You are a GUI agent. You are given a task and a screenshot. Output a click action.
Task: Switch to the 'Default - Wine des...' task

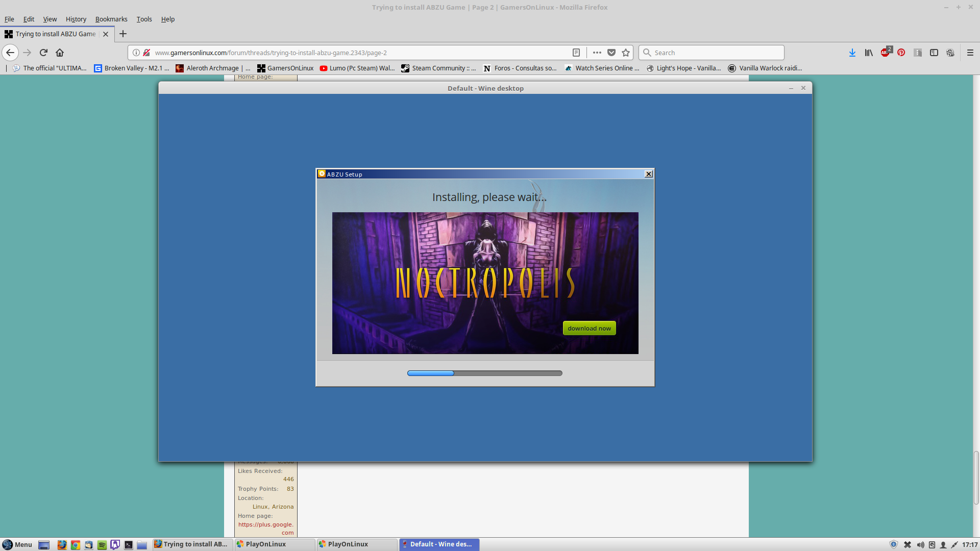(x=439, y=544)
